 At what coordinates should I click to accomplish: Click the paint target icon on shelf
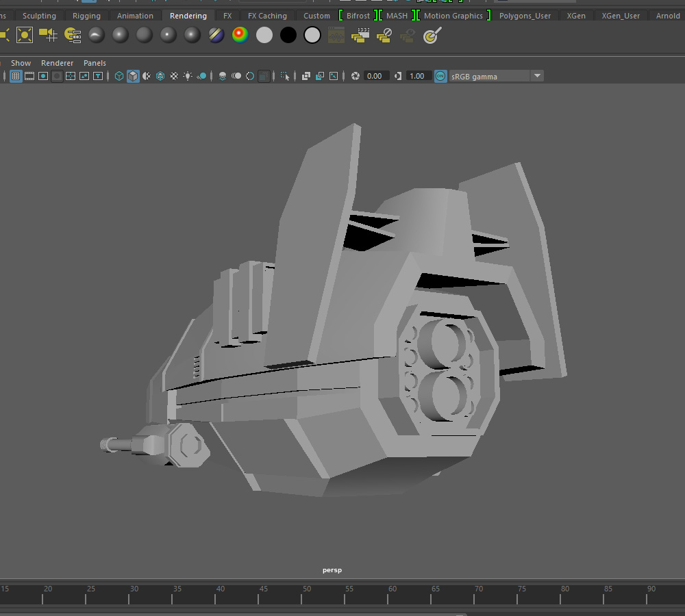click(x=432, y=36)
